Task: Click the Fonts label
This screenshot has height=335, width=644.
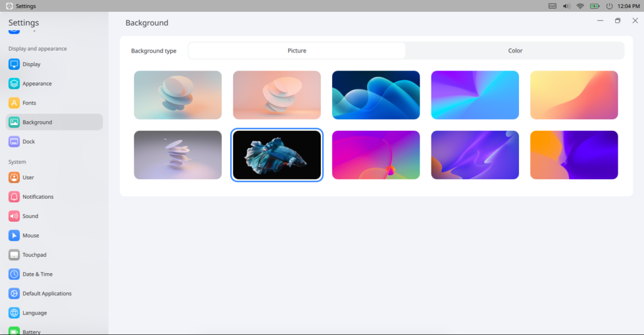Action: click(29, 102)
